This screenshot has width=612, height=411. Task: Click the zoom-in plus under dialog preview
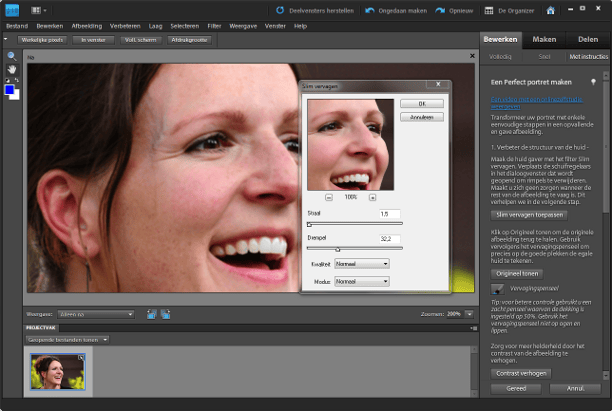click(372, 197)
